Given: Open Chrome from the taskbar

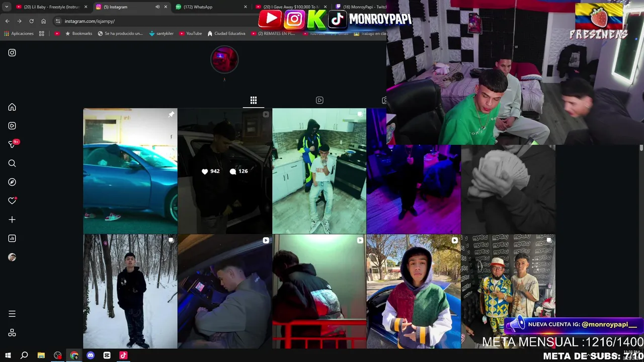Looking at the screenshot, I should [74, 355].
